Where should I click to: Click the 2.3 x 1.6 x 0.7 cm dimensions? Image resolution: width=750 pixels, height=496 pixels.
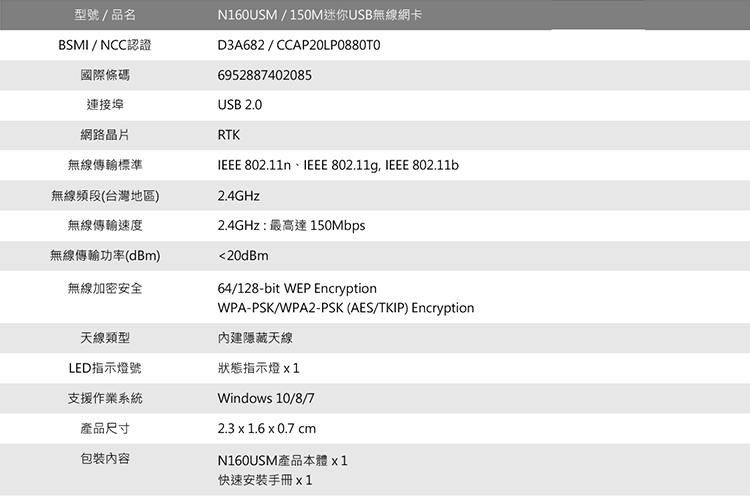point(266,428)
